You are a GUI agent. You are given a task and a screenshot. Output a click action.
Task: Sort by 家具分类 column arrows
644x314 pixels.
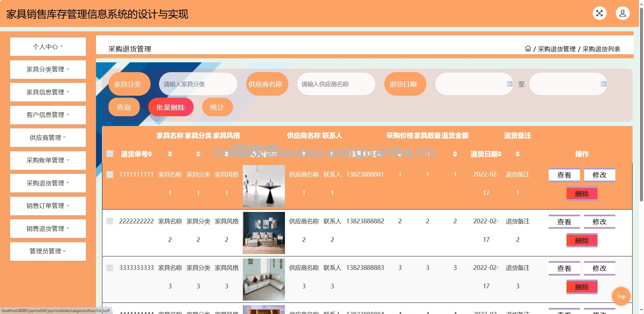[x=198, y=154]
